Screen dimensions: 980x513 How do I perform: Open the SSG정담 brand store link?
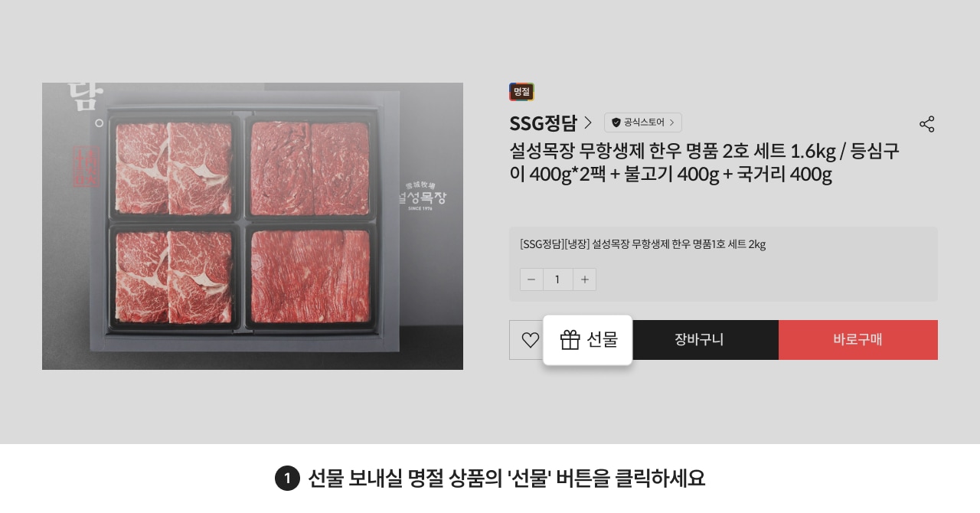click(544, 123)
